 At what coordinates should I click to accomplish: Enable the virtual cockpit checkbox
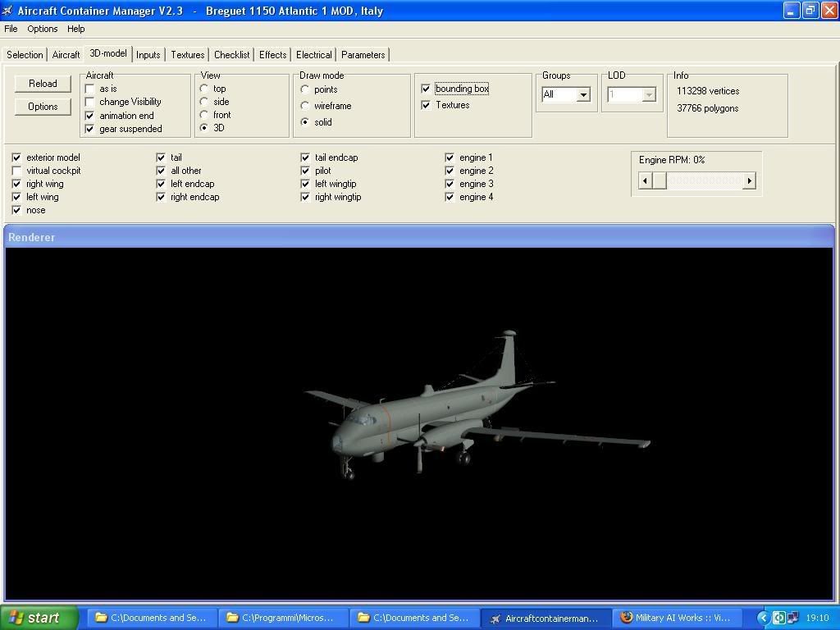[16, 171]
